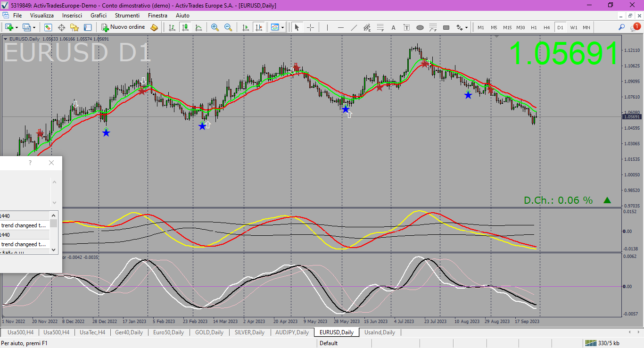Viewport: 644px width, 348px height.
Task: Switch to the AUDJPY,Daily chart tab
Action: coord(292,332)
